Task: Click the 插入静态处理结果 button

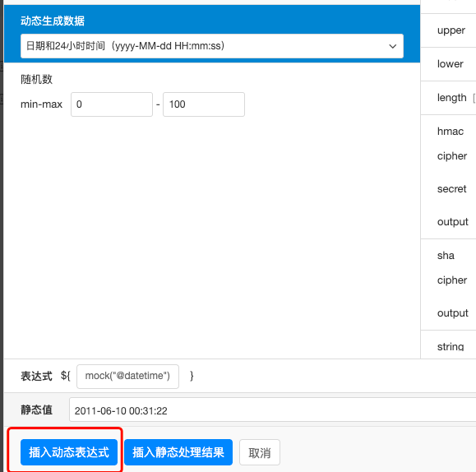Action: point(178,452)
